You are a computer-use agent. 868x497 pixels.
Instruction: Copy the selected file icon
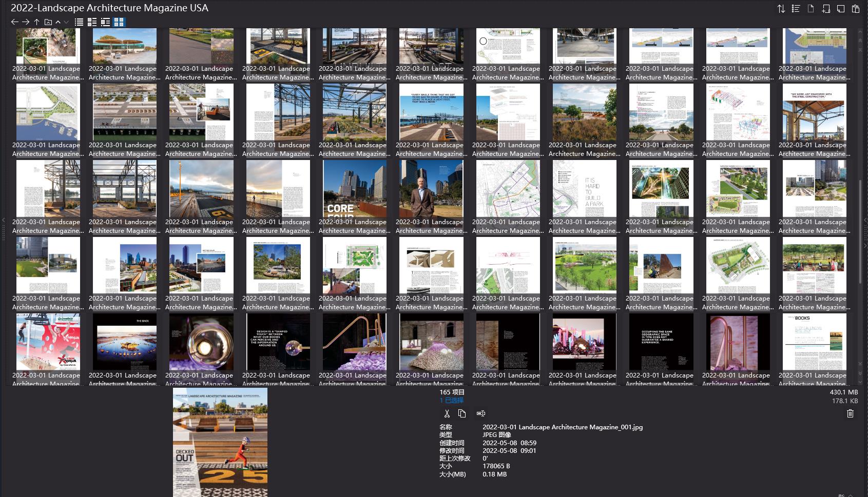click(462, 413)
